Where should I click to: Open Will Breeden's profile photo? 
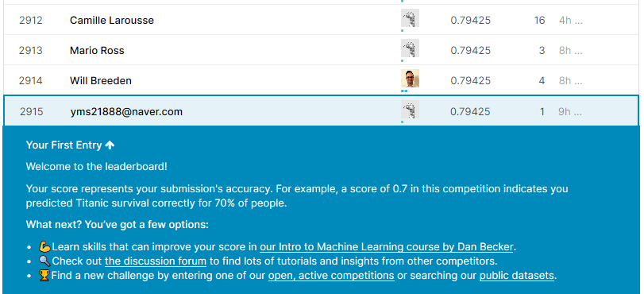point(410,78)
